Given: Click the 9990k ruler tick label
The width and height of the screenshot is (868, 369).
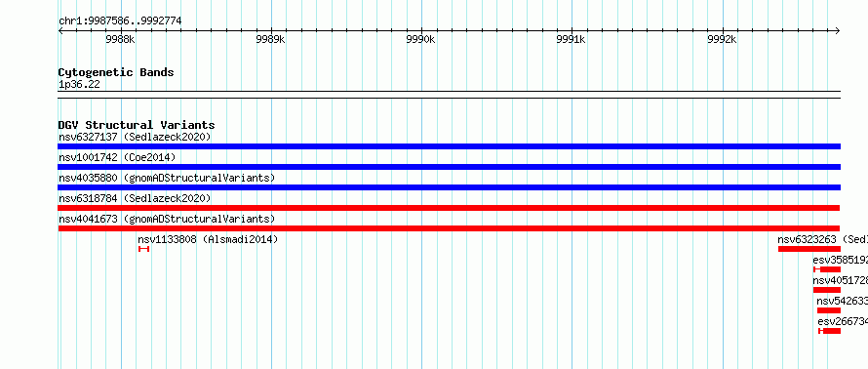Looking at the screenshot, I should tap(421, 40).
